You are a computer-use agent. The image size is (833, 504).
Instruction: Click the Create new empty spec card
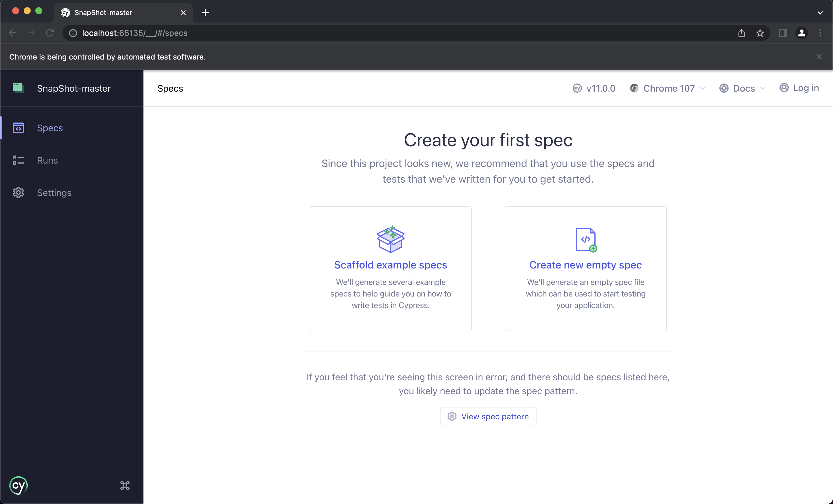point(585,269)
